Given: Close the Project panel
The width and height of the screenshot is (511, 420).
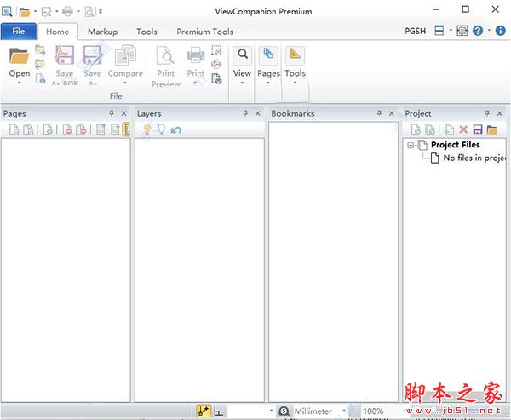Looking at the screenshot, I should tap(500, 113).
